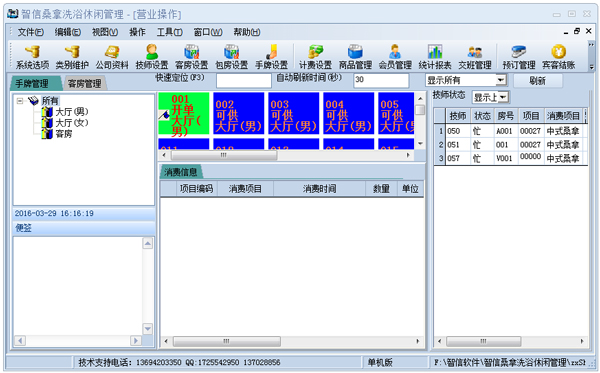This screenshot has height=373, width=600.
Task: Open 商品管理 goods management icon
Action: [x=355, y=57]
